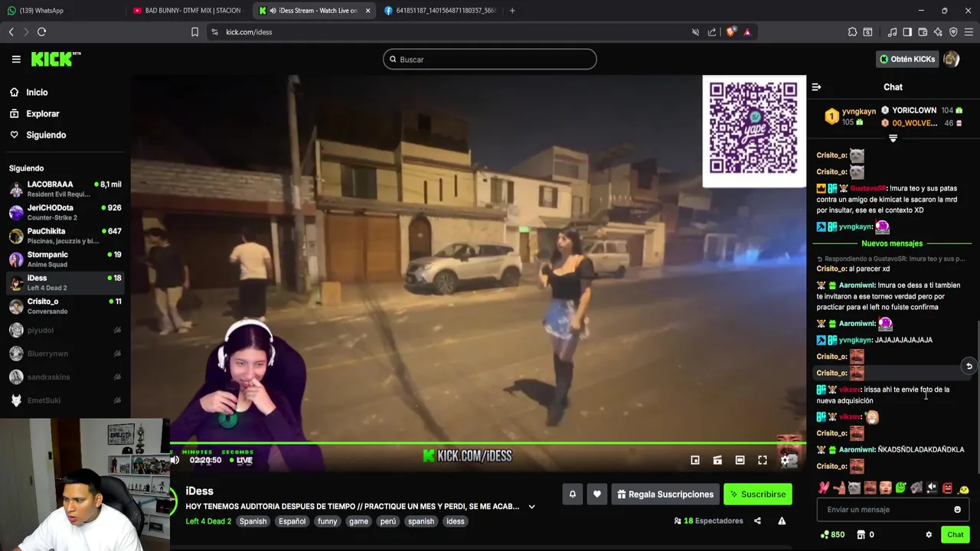The image size is (980, 551).
Task: Click the KICK logo
Action: click(x=56, y=59)
